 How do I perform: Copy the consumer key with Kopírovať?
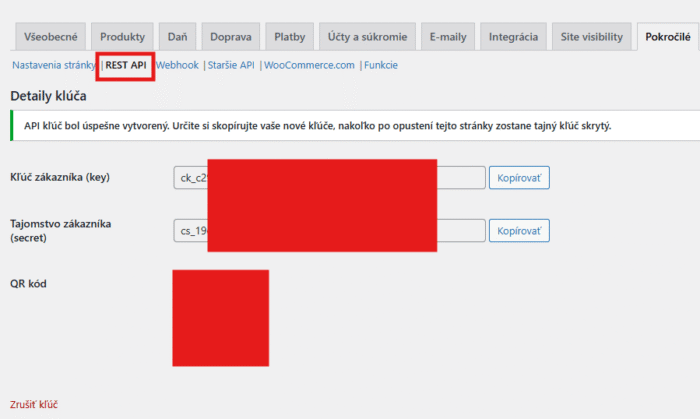tap(519, 178)
